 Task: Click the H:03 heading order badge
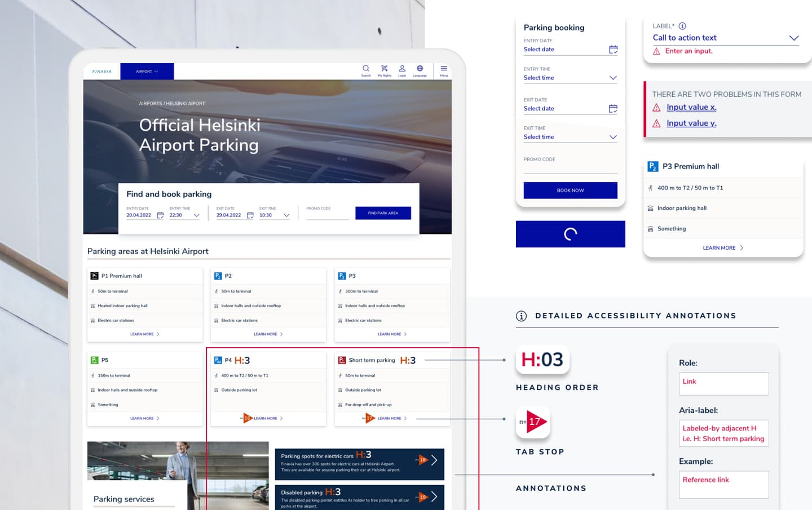coord(542,360)
